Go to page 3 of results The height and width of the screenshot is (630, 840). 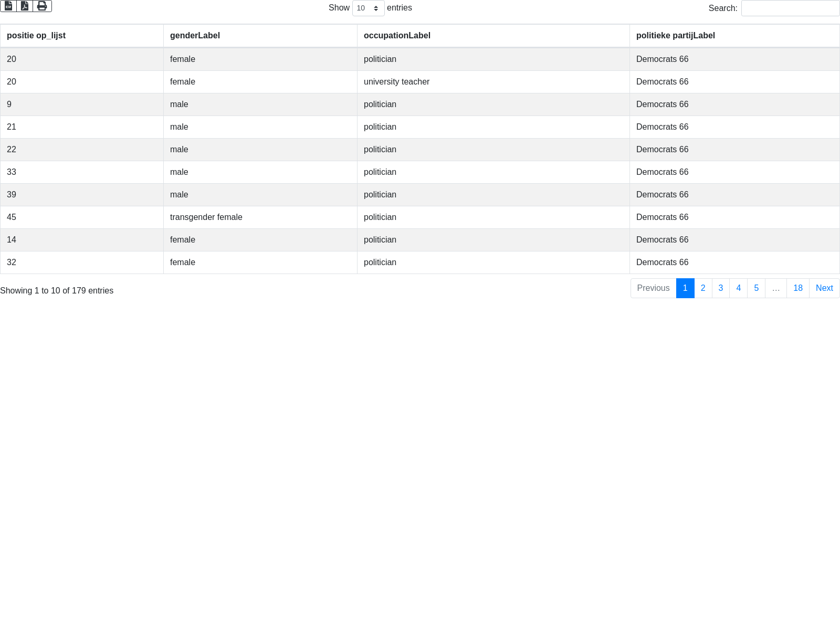click(x=720, y=288)
